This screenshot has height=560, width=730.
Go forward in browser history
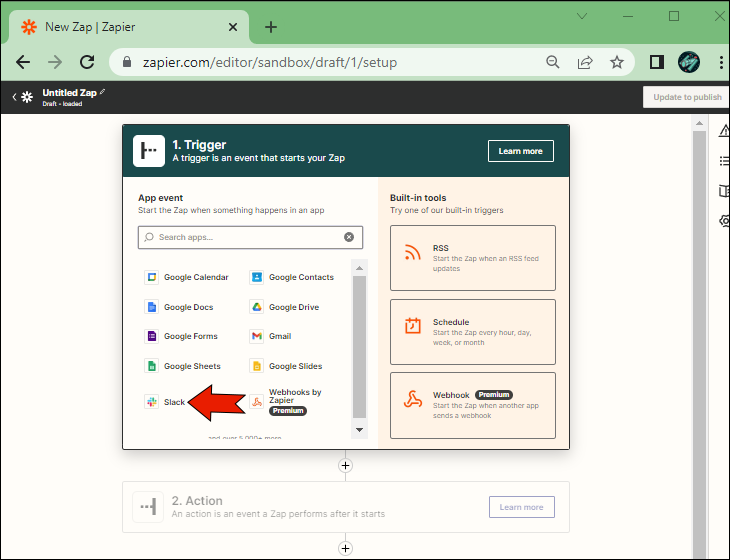55,62
